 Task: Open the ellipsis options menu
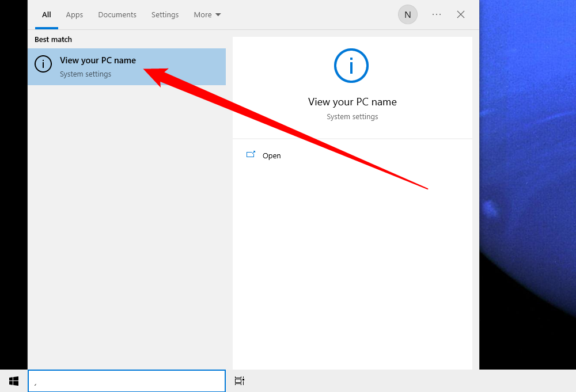point(436,14)
